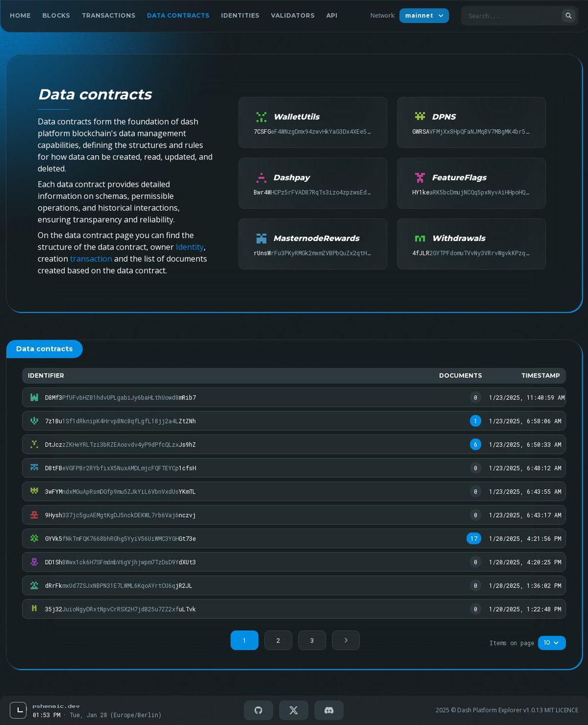Image resolution: width=588 pixels, height=725 pixels.
Task: Open the GitHub icon in the footer
Action: point(258,710)
